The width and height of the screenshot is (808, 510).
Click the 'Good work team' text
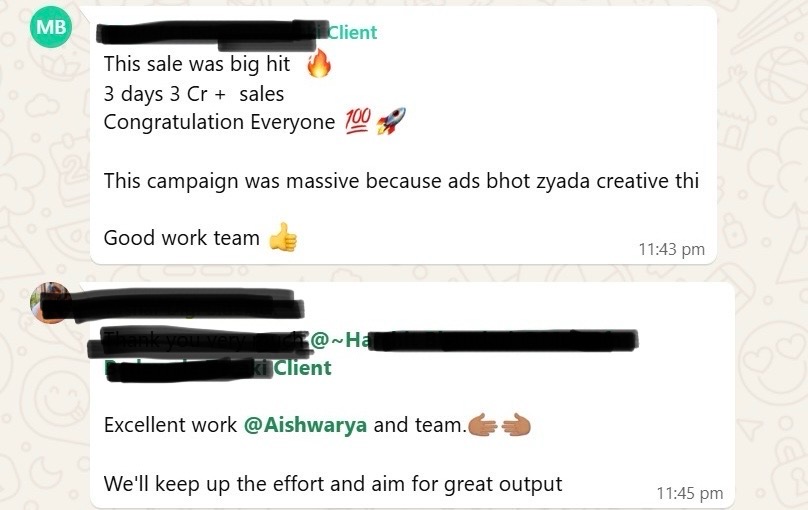click(x=181, y=238)
